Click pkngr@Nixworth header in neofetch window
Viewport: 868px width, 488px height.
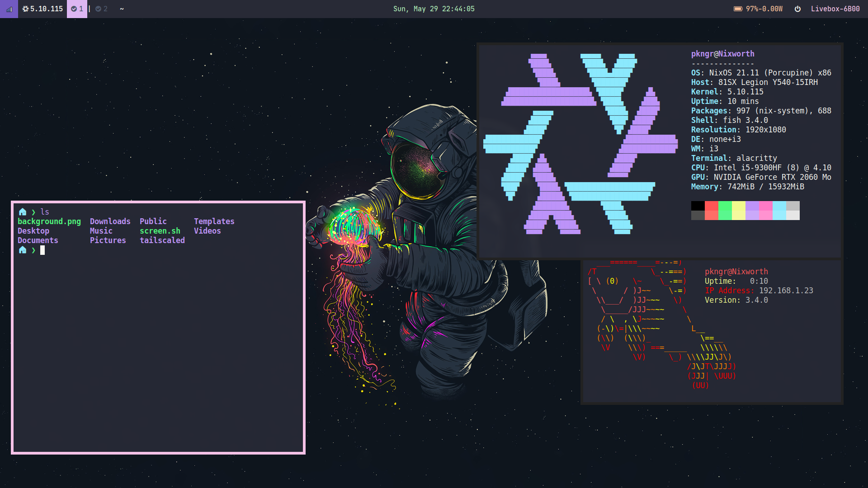tap(722, 54)
